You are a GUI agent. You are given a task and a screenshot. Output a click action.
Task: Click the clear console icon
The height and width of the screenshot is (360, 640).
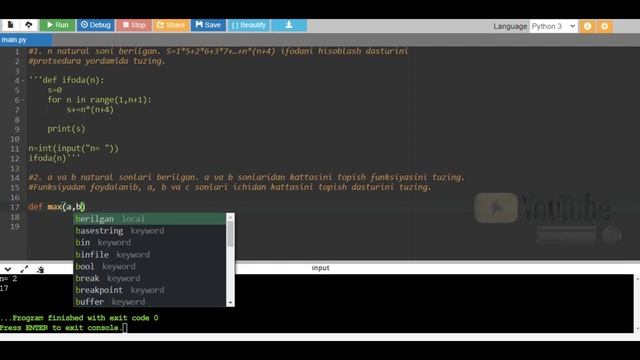pyautogui.click(x=40, y=269)
